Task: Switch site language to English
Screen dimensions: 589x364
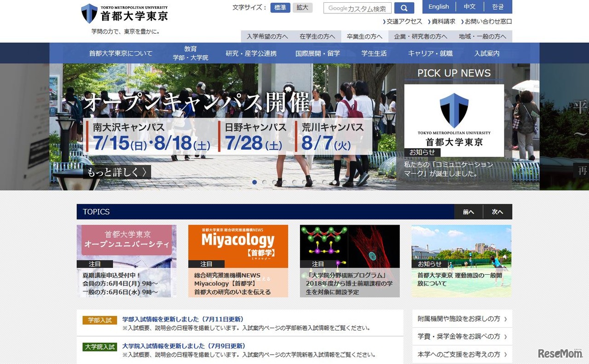Action: 439,7
